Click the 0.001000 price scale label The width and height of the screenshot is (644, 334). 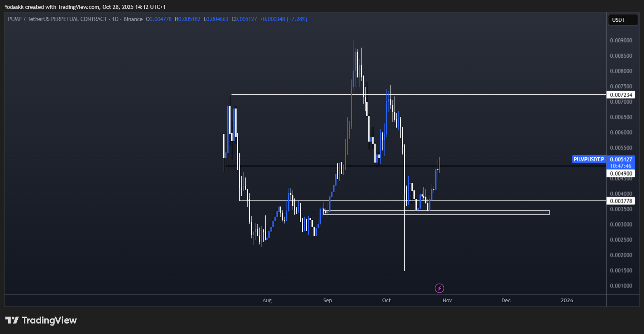pyautogui.click(x=621, y=286)
